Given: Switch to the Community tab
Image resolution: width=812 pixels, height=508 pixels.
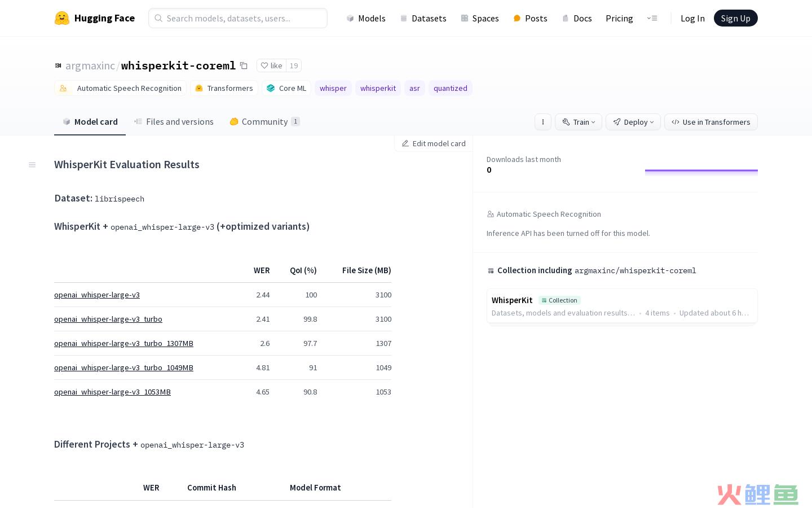Looking at the screenshot, I should tap(264, 121).
